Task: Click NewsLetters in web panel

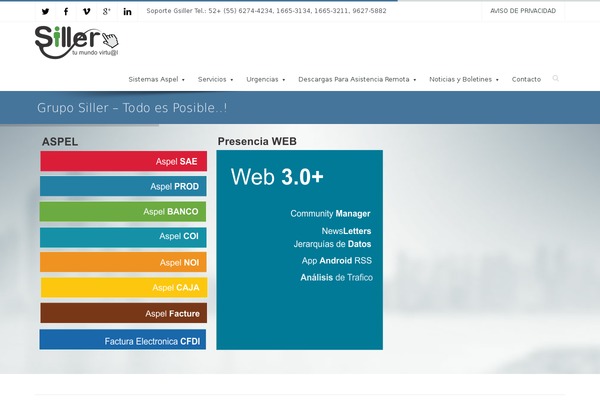Action: point(346,231)
